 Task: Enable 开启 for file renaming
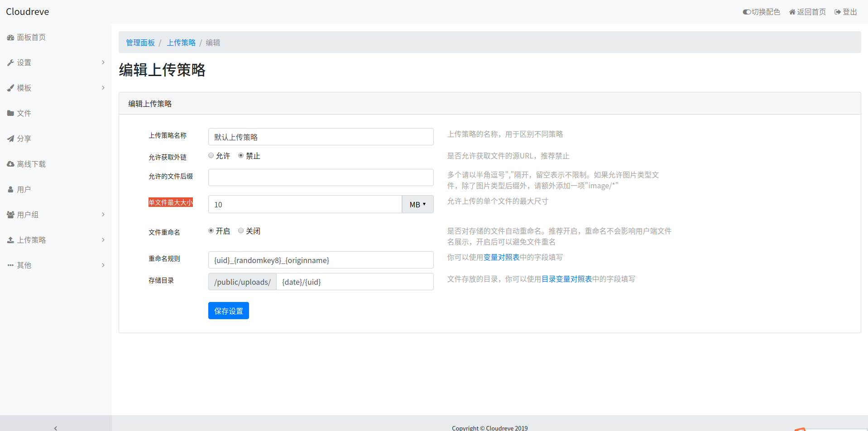pos(211,230)
